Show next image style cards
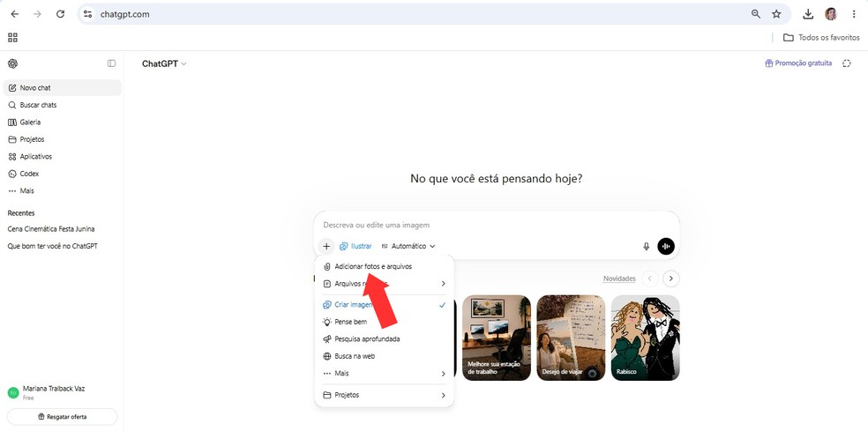Viewport: 868px width, 431px height. pyautogui.click(x=671, y=279)
